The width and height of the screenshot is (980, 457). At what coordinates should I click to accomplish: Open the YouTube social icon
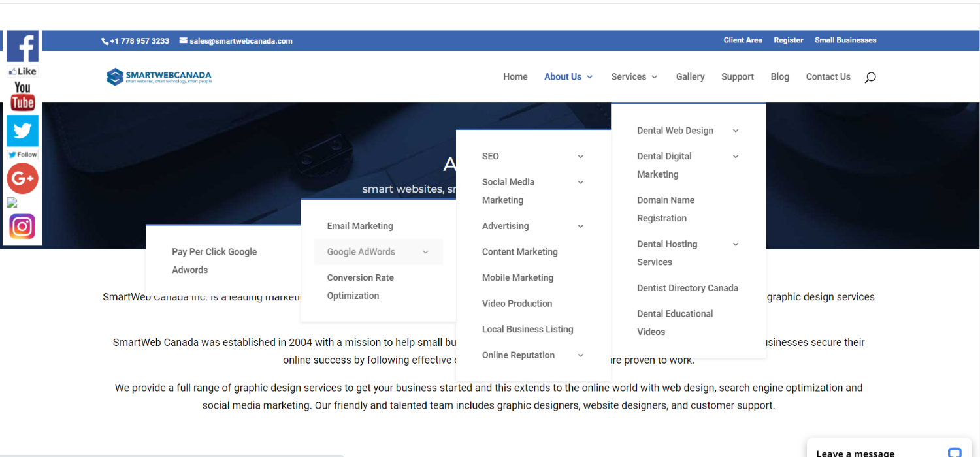coord(23,96)
